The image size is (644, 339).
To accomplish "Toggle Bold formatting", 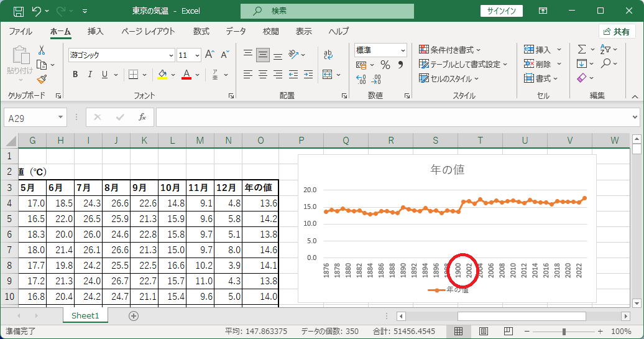I will pos(75,75).
